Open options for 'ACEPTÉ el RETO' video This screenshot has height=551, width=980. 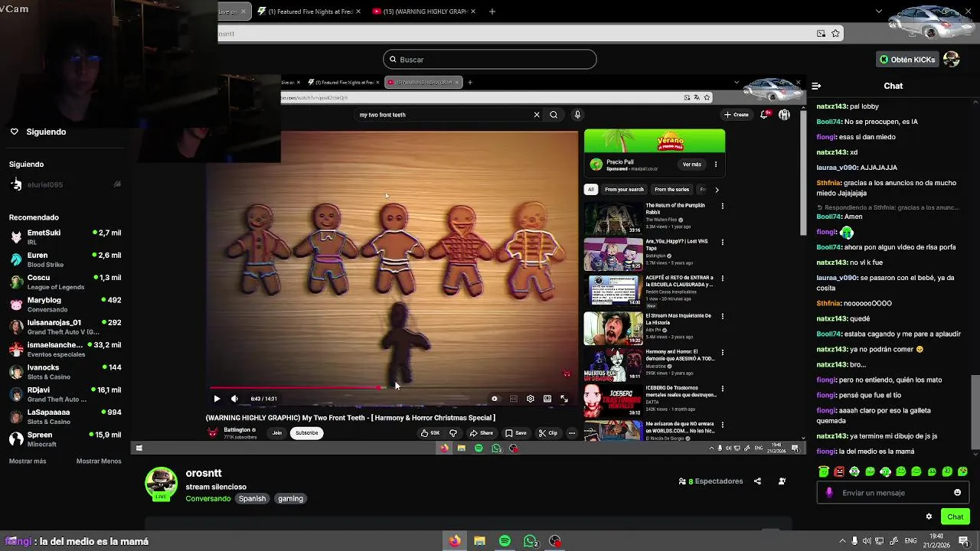click(722, 279)
